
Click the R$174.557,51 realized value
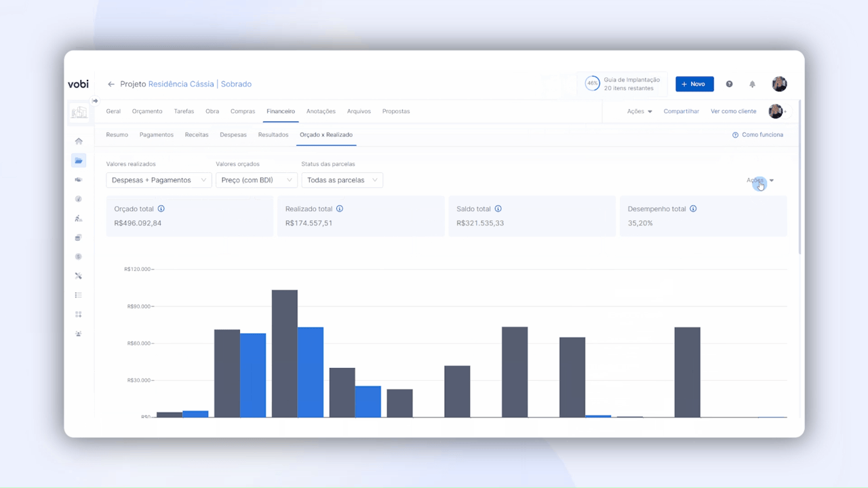(309, 223)
